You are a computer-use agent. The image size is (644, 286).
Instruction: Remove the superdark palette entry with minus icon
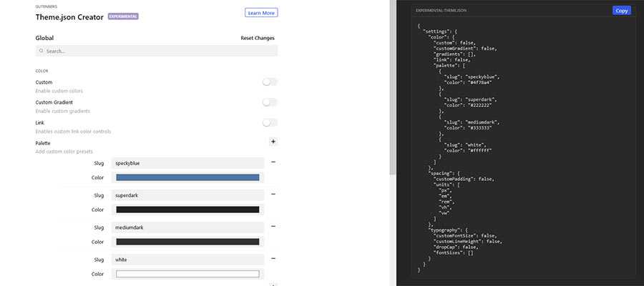[x=273, y=194]
